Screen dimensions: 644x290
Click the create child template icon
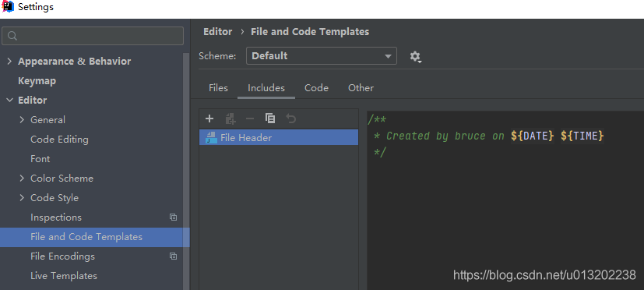(x=231, y=118)
